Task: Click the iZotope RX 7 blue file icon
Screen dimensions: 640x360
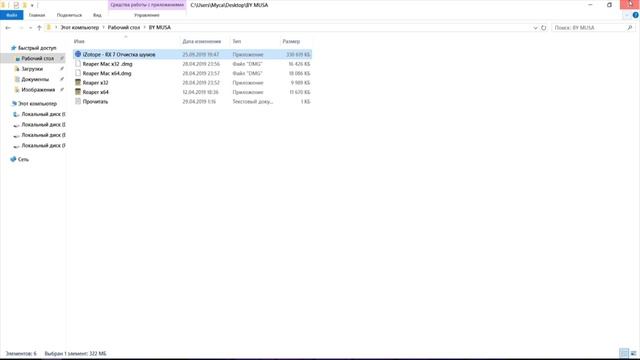Action: tap(78, 54)
